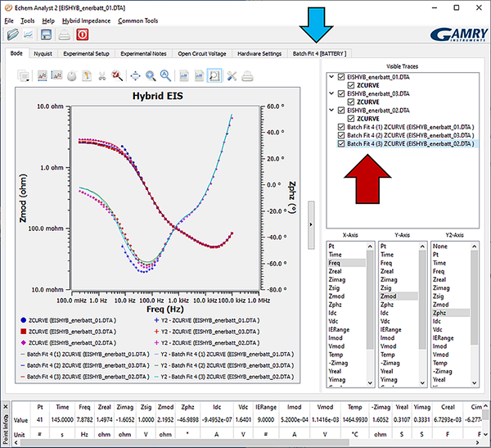
Task: Toggle the X-axis scale icon
Action: point(43,75)
